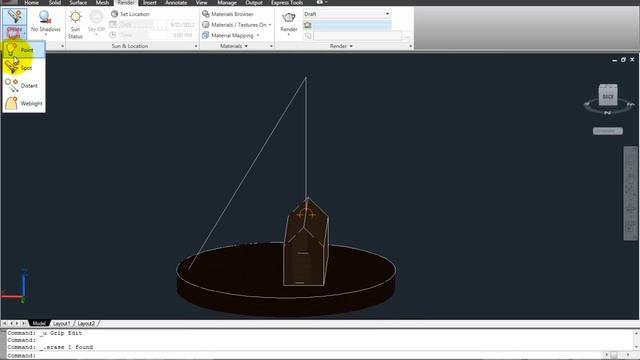Click the Materials / Textures sphere icon

[x=206, y=24]
